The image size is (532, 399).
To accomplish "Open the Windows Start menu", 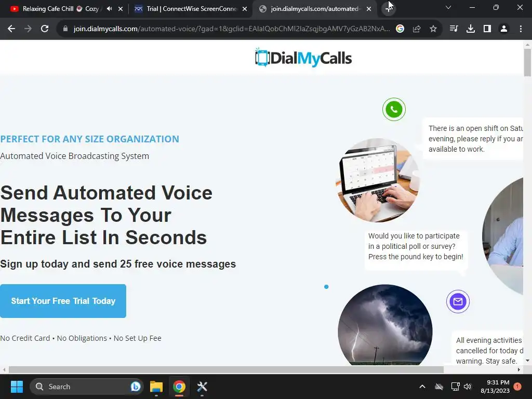I will tap(17, 387).
